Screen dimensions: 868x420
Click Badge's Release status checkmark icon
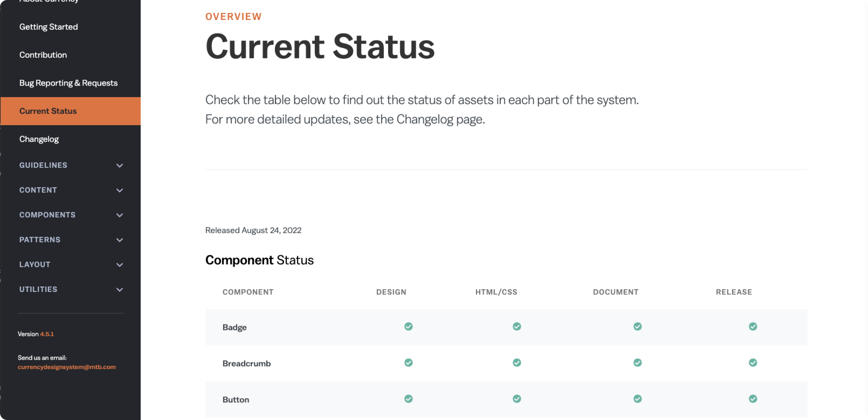(x=753, y=327)
